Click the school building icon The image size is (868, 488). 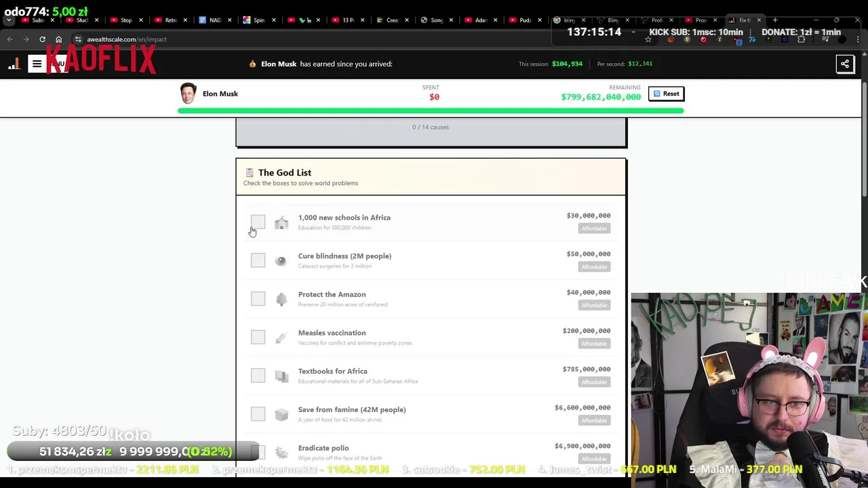[281, 222]
